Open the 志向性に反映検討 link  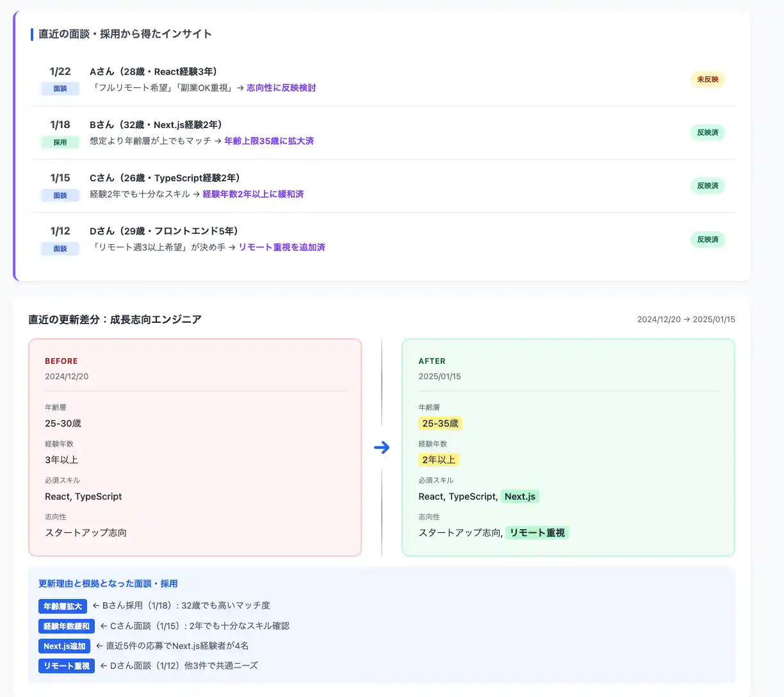(x=281, y=88)
